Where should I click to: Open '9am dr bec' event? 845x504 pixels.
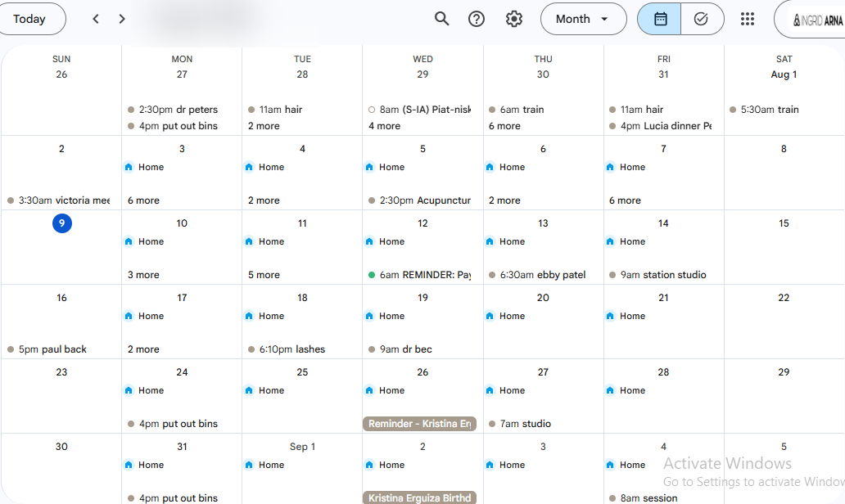[x=400, y=349]
